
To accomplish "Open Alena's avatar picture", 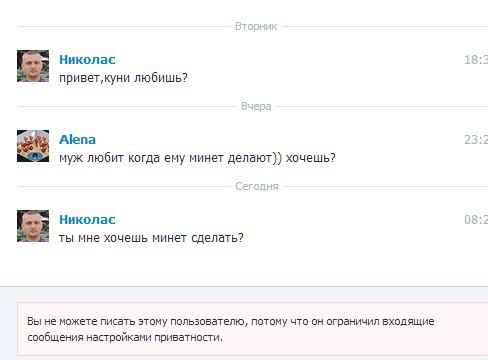I will 33,146.
